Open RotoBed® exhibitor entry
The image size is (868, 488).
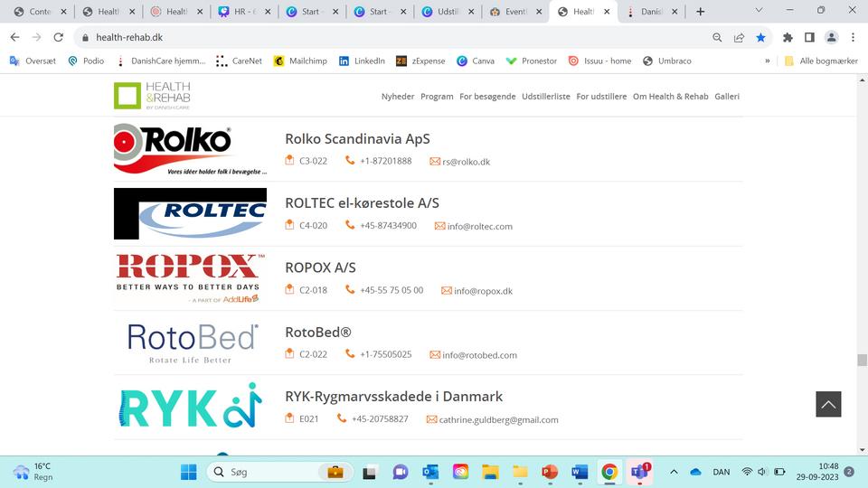pyautogui.click(x=317, y=332)
